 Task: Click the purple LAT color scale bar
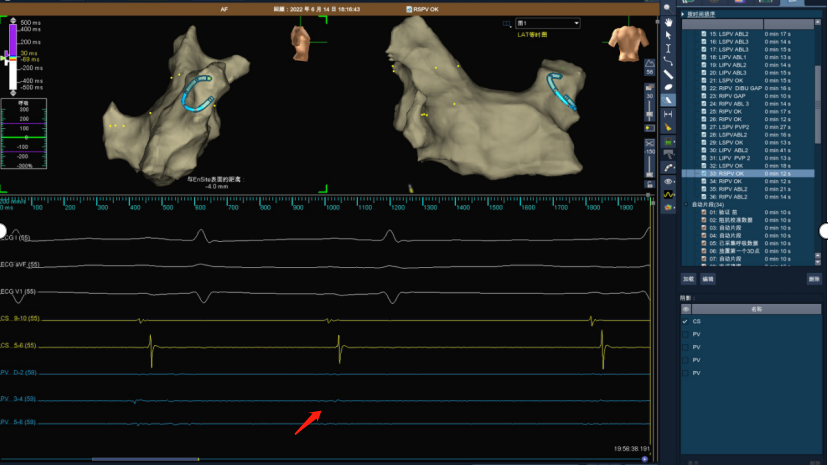point(12,42)
